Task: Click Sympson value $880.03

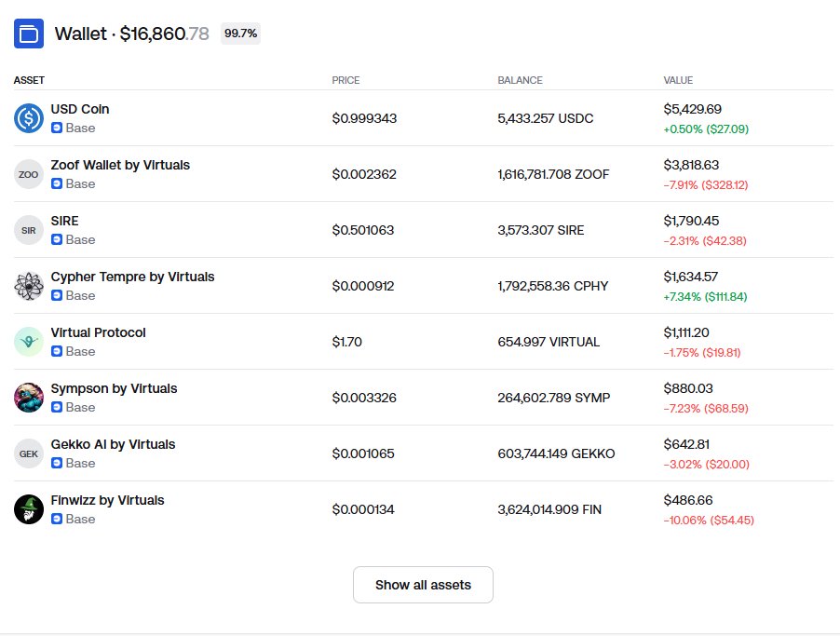Action: pyautogui.click(x=688, y=388)
